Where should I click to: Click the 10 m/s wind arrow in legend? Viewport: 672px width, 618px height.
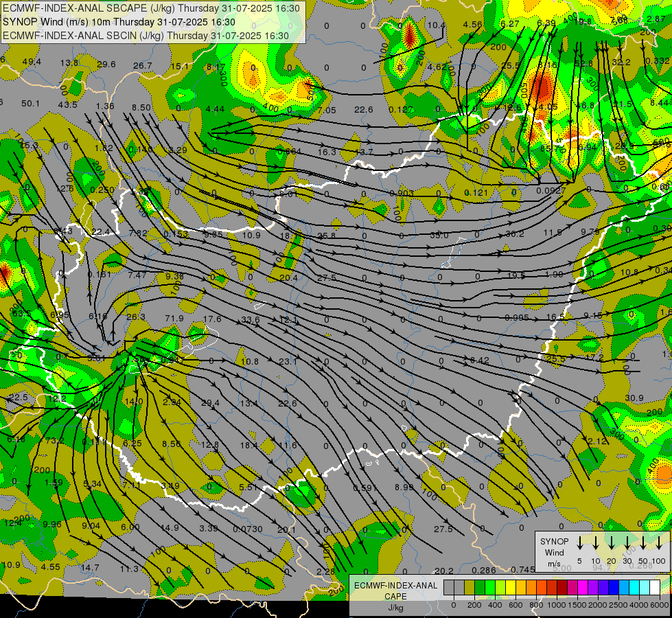point(596,542)
